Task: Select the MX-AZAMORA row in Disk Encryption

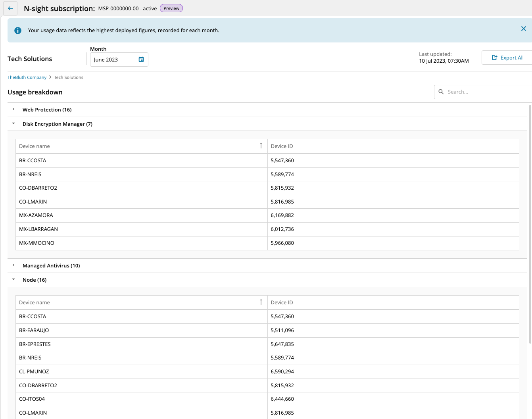Action: tap(36, 215)
